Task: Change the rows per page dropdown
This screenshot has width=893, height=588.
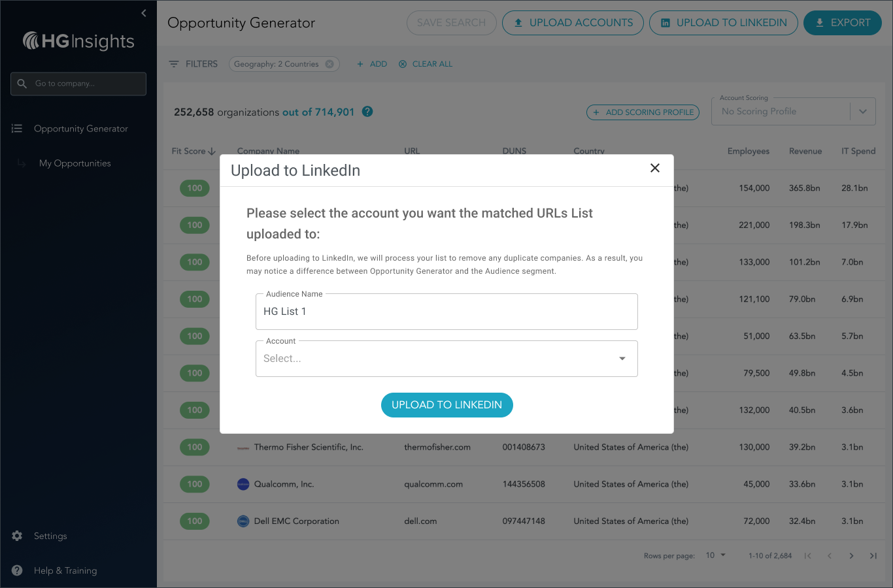Action: [716, 555]
